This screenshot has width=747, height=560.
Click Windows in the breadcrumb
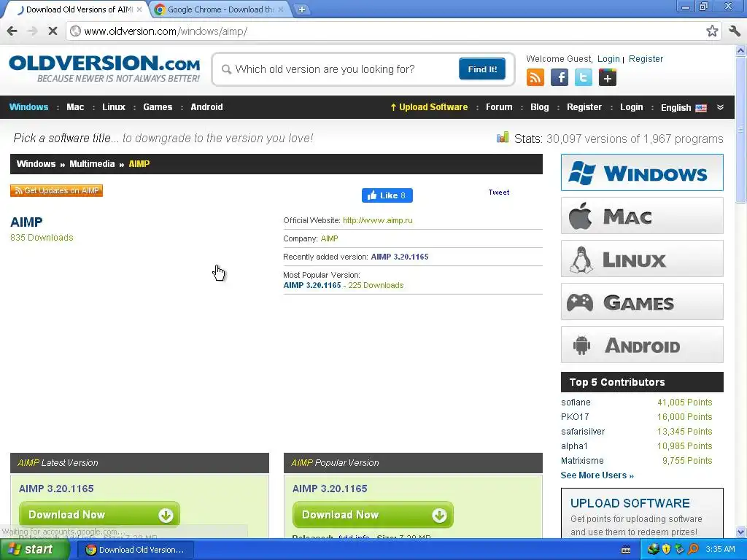point(36,164)
